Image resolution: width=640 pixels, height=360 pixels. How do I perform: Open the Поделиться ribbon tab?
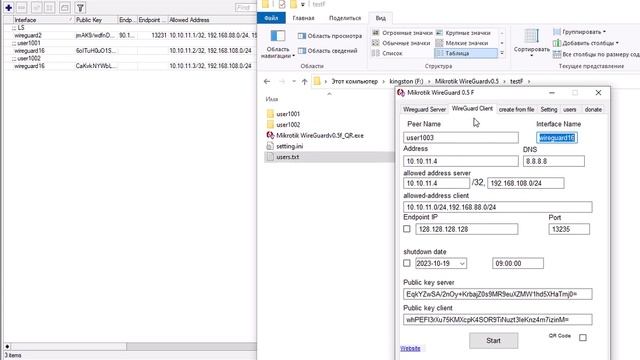click(x=345, y=18)
